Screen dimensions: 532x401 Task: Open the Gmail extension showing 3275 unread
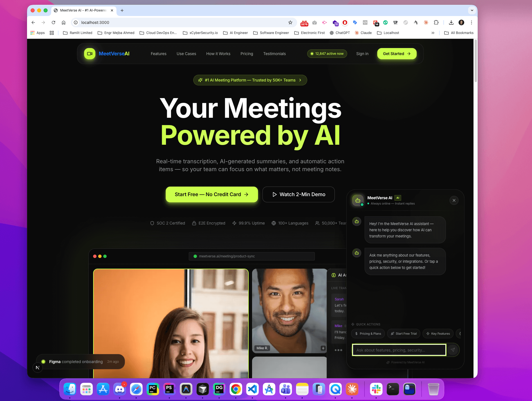304,22
